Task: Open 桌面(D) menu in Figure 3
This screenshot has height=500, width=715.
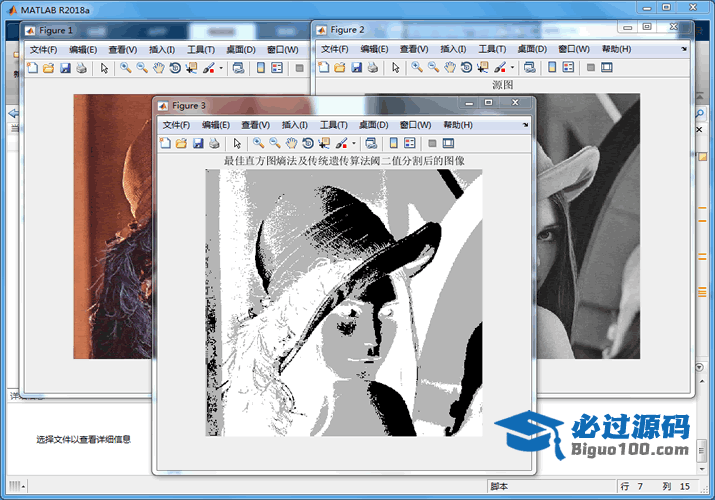Action: pyautogui.click(x=373, y=125)
